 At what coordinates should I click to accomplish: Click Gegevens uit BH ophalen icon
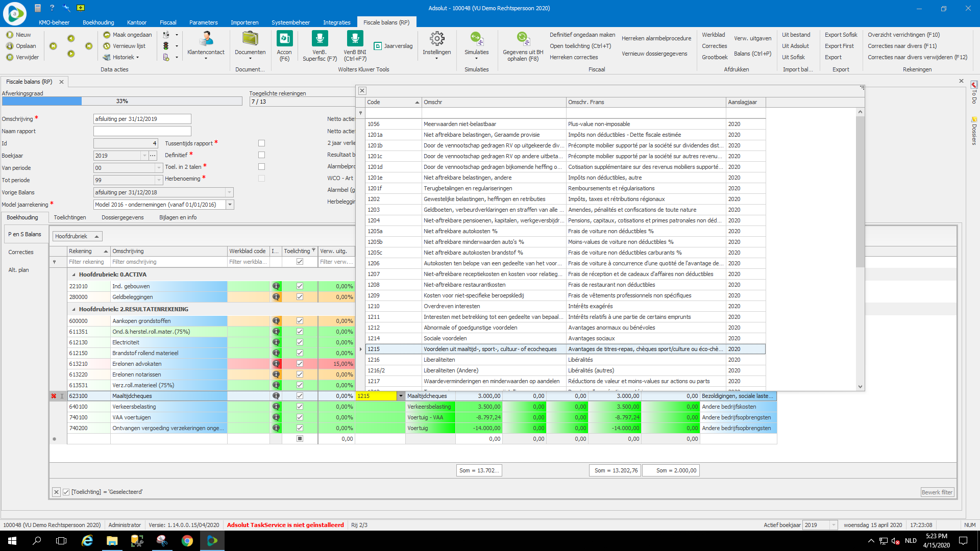point(523,40)
